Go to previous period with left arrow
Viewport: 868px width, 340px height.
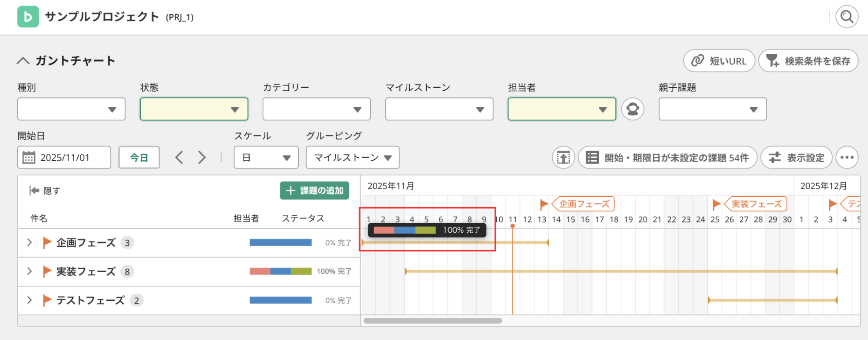(x=179, y=157)
